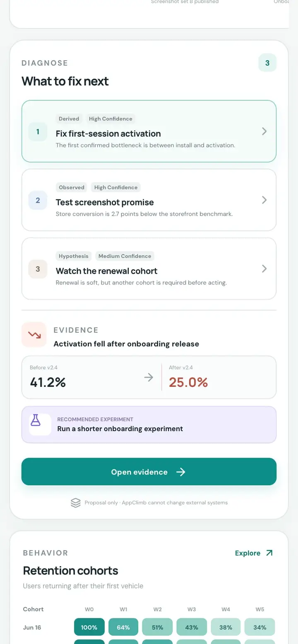Click the Explore arrow icon
Viewport: 298px width, 644px height.
coord(269,553)
